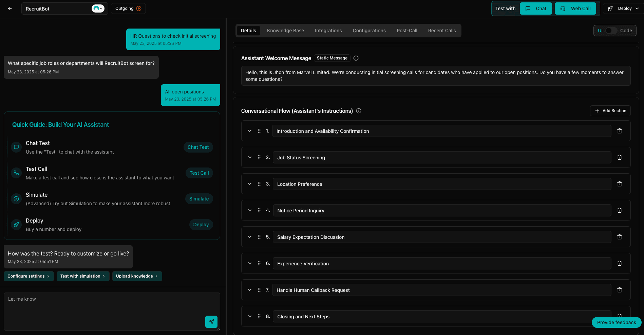Grab the drag handle of Introduction and Availability Confirmation
The height and width of the screenshot is (335, 644).
click(x=259, y=131)
